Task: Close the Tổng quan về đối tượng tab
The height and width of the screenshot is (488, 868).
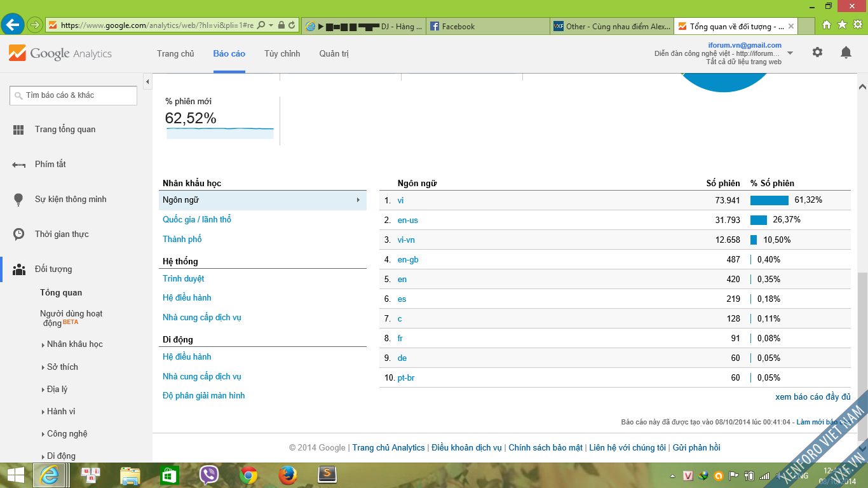Action: pos(791,26)
